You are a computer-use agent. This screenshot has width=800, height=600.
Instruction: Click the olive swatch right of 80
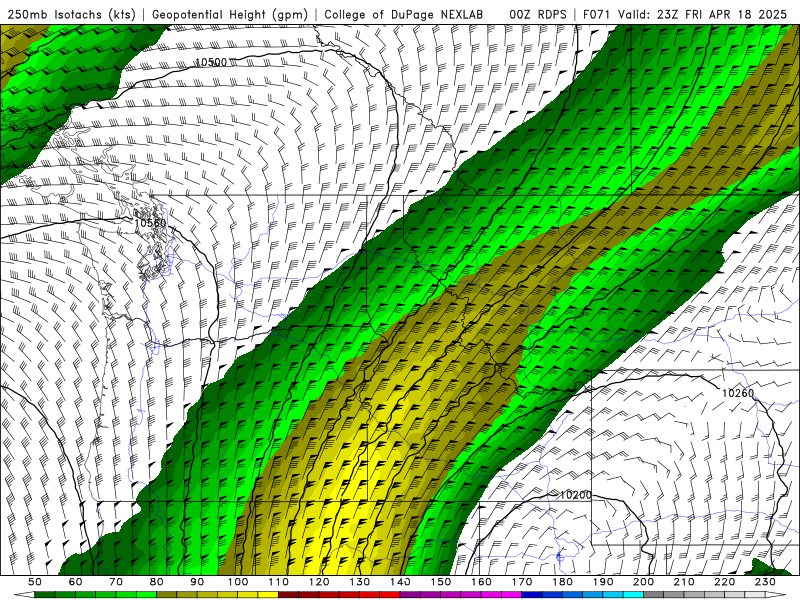[x=167, y=595]
